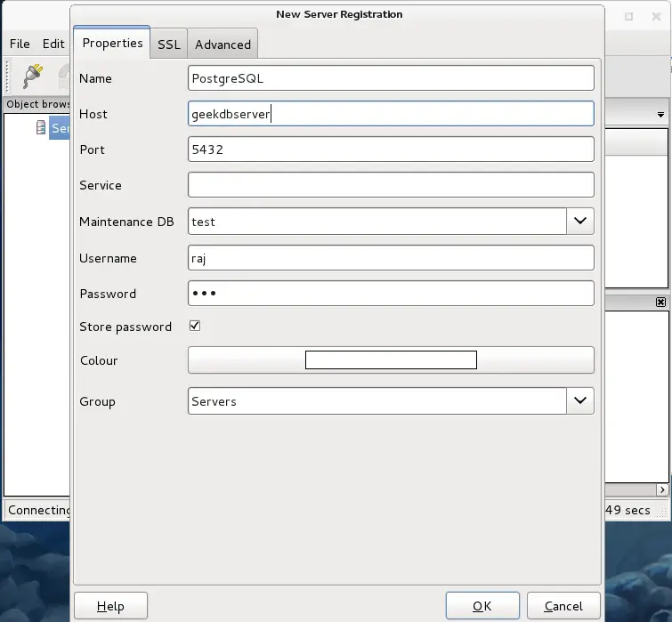Open the Advanced tab
The image size is (672, 622).
[223, 44]
